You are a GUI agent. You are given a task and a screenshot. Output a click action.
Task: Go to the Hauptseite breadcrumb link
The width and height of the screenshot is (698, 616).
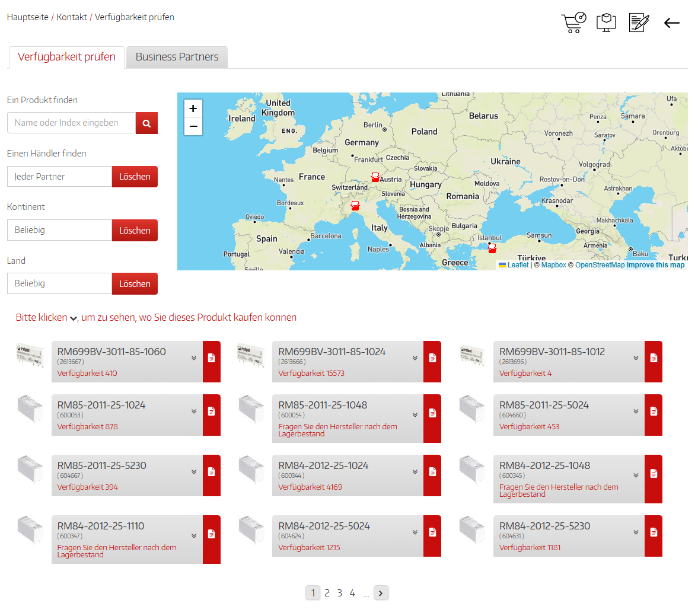point(28,17)
